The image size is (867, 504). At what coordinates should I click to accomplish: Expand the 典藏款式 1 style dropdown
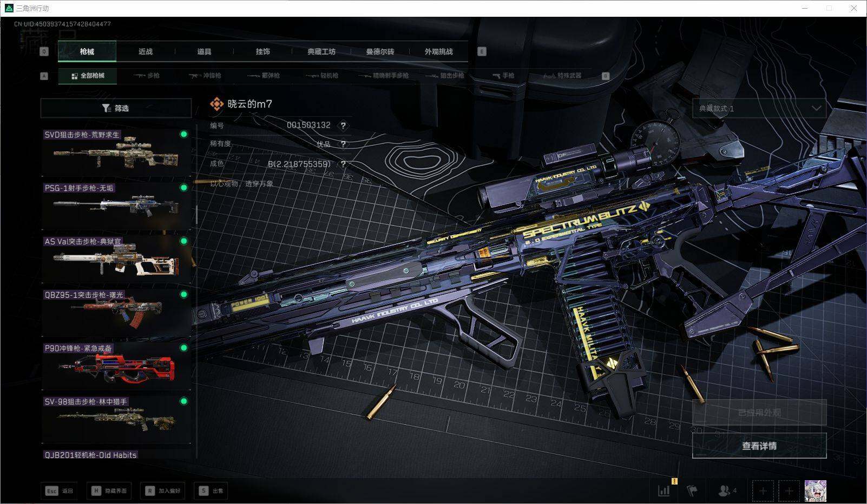(759, 108)
